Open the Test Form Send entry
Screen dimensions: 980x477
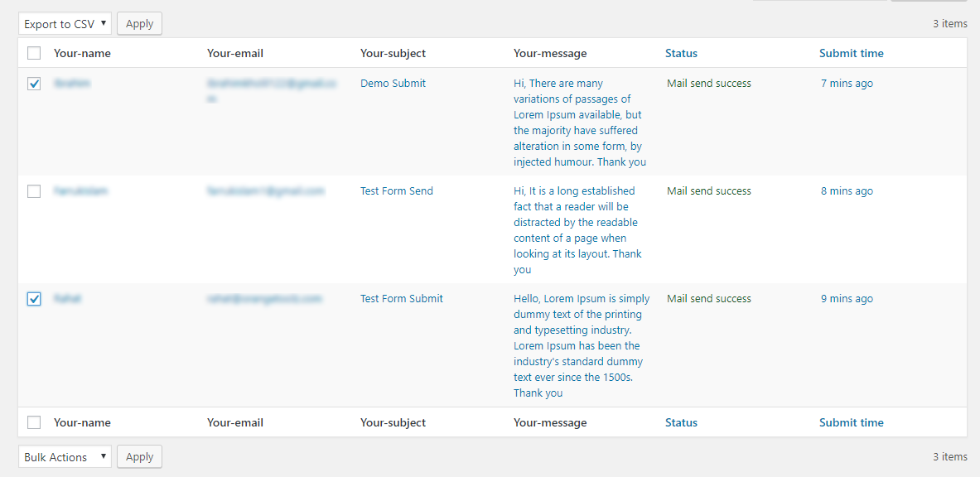[x=397, y=190]
